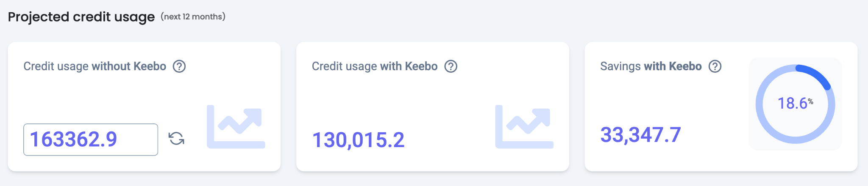Click the 130,015.2 credit usage value

click(358, 140)
